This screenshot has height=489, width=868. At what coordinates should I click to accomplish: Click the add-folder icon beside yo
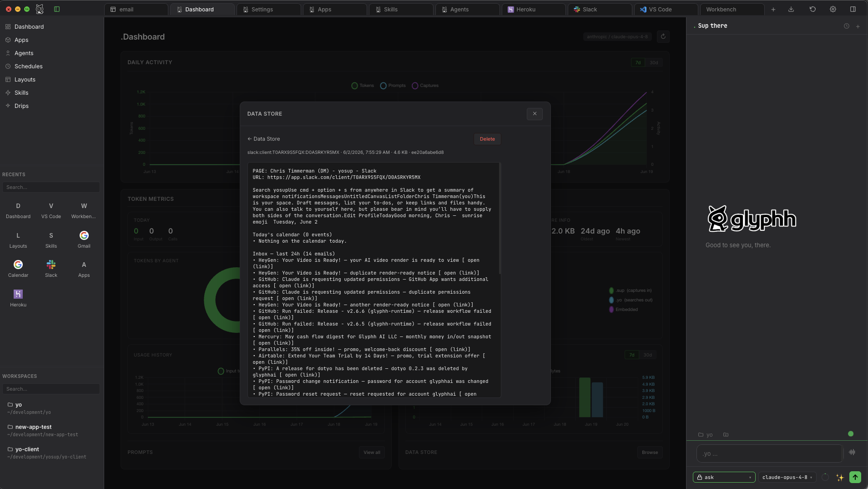pos(726,435)
